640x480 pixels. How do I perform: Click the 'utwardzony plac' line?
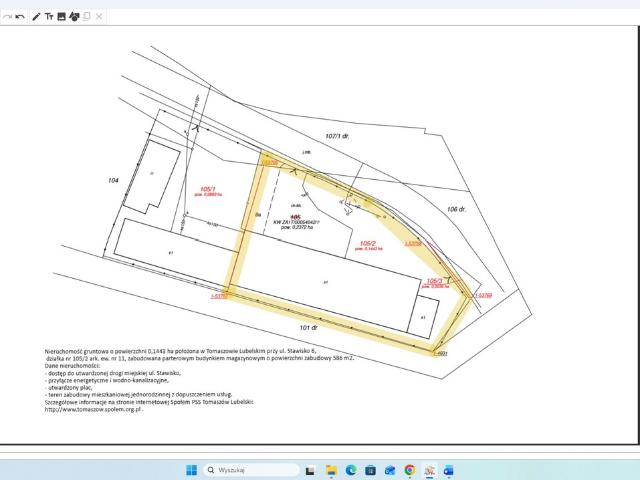click(x=69, y=388)
